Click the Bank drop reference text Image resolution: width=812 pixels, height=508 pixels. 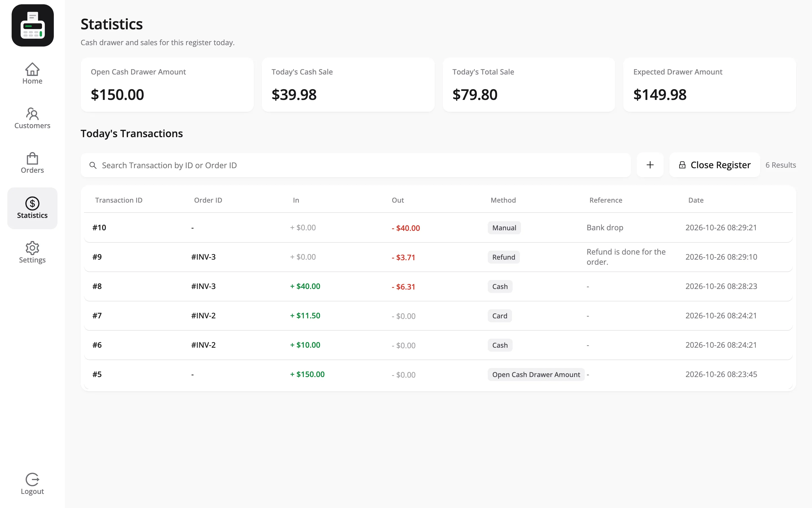605,228
